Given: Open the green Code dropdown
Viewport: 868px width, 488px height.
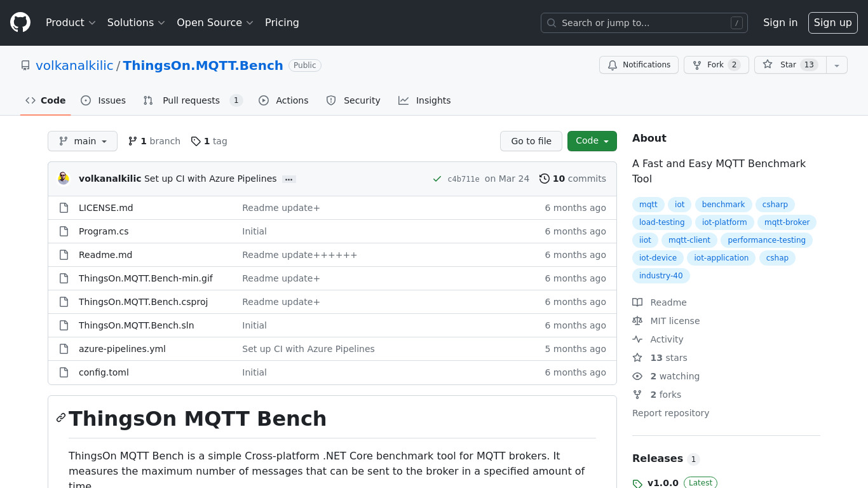Looking at the screenshot, I should 592,141.
